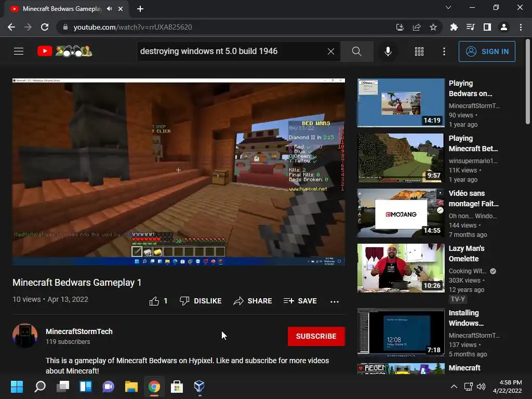Open Chat on the taskbar
This screenshot has height=399, width=532.
[x=108, y=387]
